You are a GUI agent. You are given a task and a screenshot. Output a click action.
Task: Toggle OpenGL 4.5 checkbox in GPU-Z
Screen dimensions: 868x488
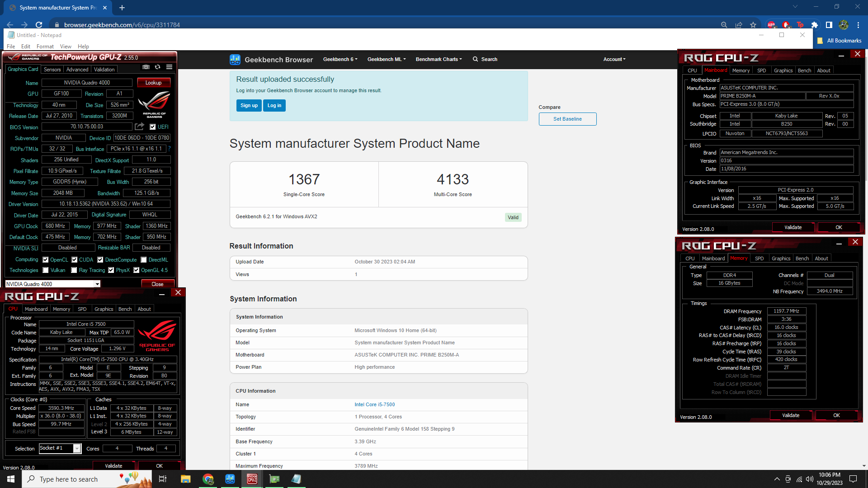137,270
